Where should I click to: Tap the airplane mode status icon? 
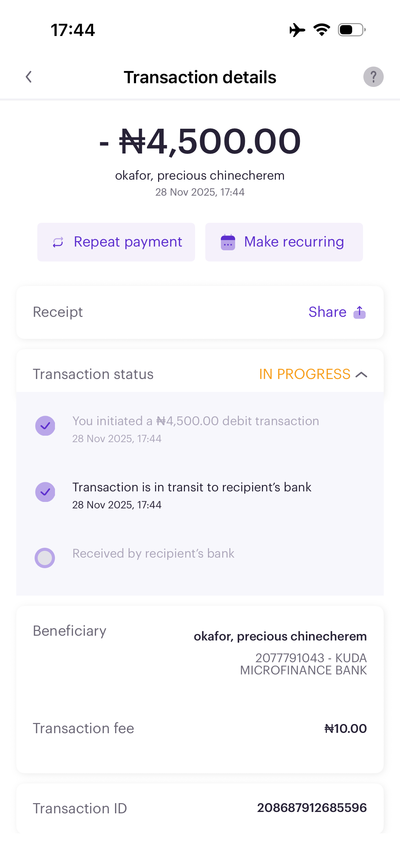click(x=297, y=30)
